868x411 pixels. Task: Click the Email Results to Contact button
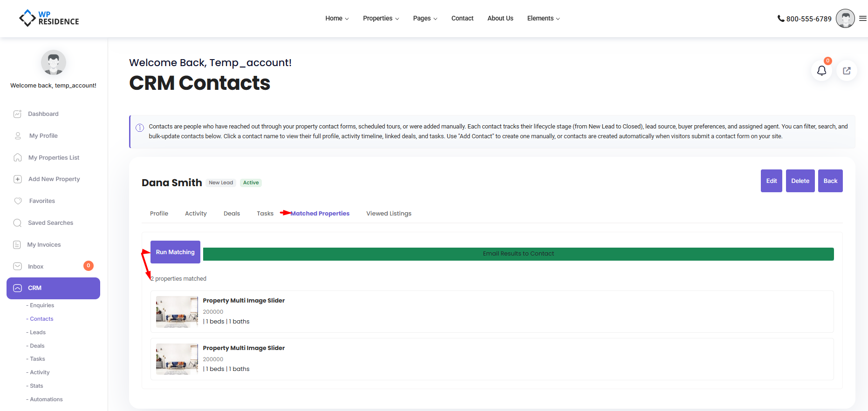coord(518,254)
